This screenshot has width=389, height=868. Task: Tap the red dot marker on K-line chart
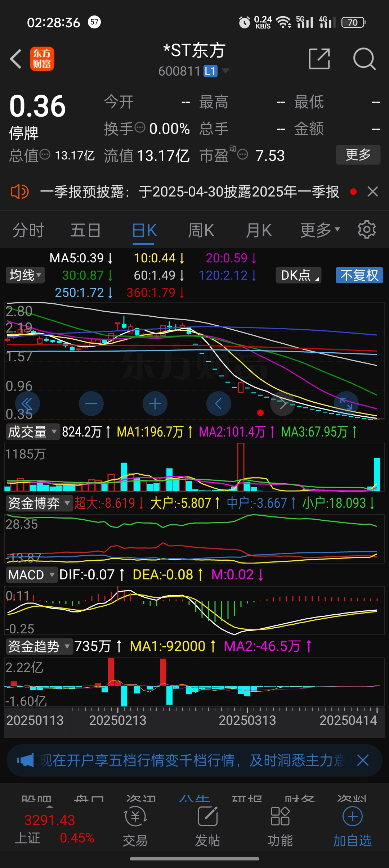click(x=260, y=413)
